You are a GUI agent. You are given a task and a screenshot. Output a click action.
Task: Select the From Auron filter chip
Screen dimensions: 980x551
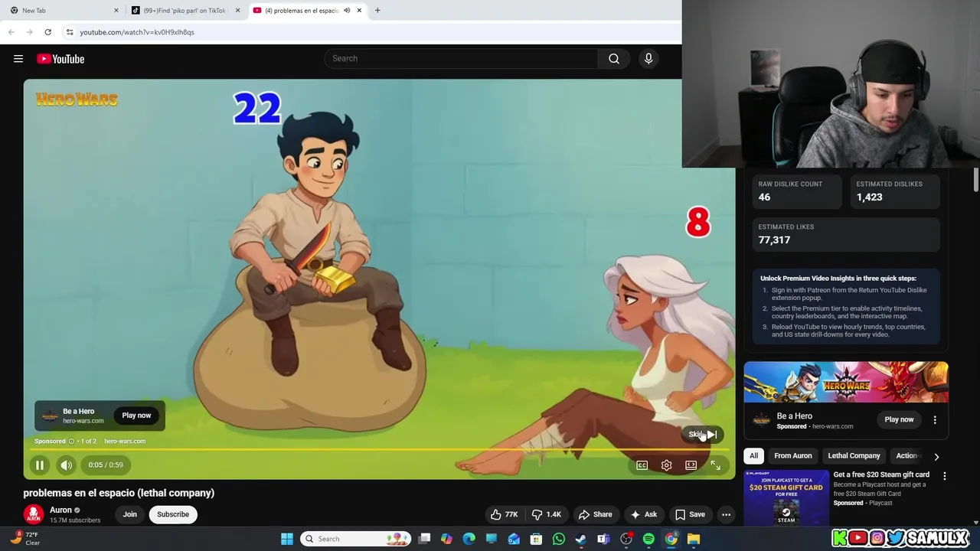click(792, 455)
